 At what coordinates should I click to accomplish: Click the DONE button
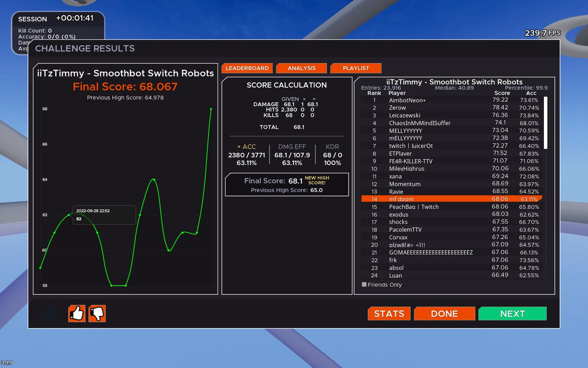pyautogui.click(x=444, y=314)
